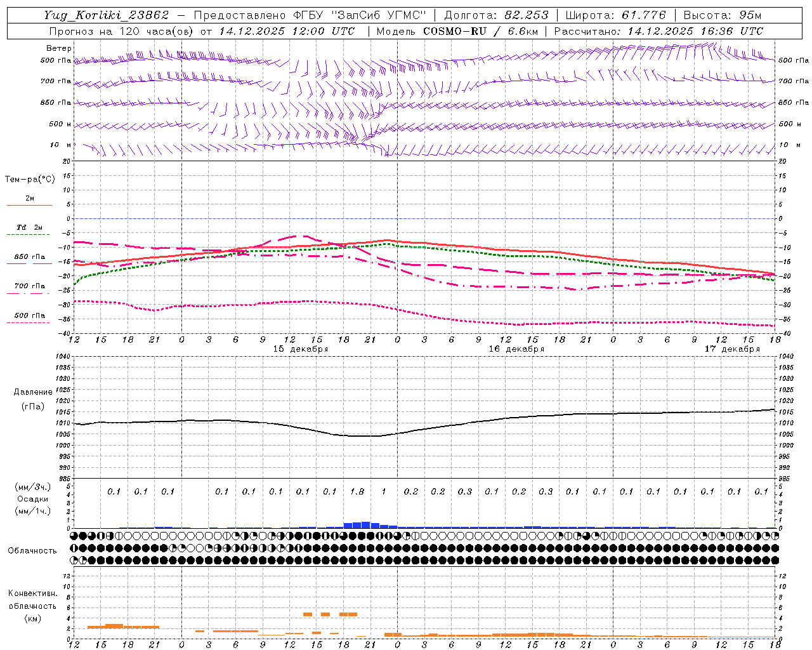Click the longitude value Долгота: 82.253

[x=497, y=15]
